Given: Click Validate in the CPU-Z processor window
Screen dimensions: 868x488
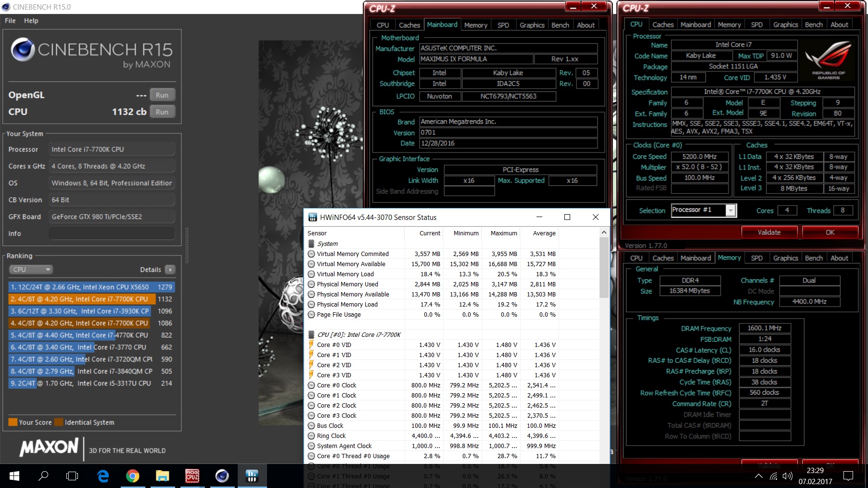Looking at the screenshot, I should click(x=769, y=232).
